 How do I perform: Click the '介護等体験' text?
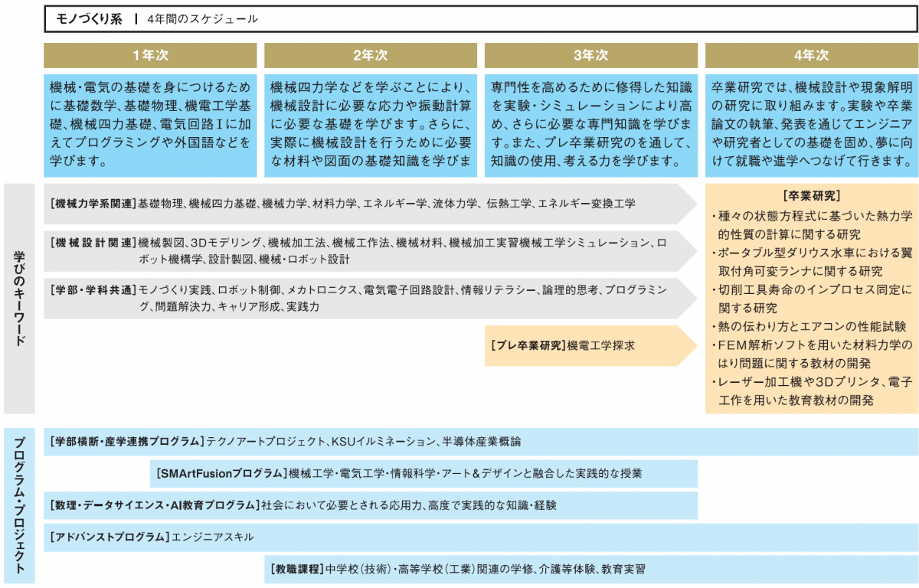click(567, 569)
